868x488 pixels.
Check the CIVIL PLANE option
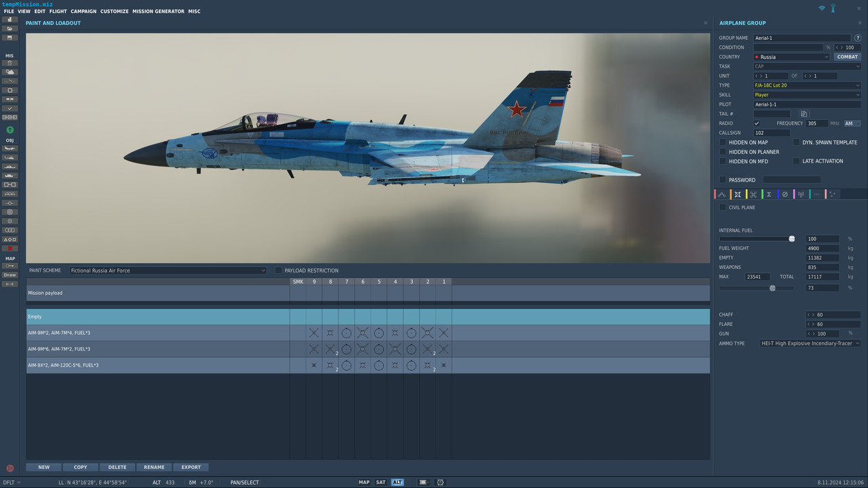tap(723, 207)
